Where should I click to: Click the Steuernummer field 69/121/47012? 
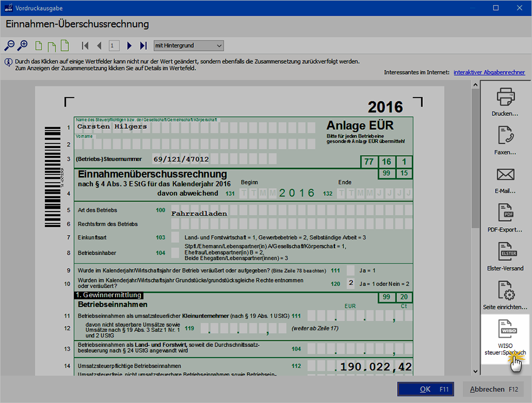[x=214, y=159]
